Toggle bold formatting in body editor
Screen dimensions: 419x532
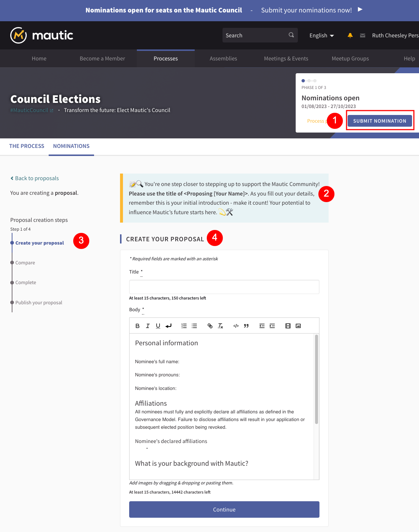coord(138,326)
